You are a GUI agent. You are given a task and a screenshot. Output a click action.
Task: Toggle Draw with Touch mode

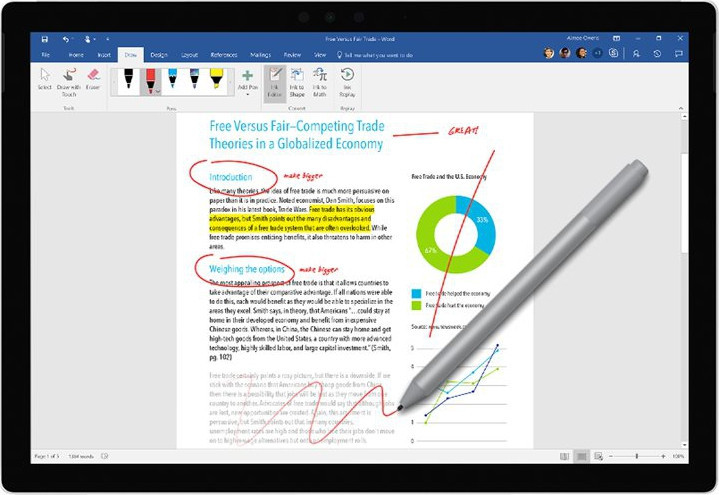(69, 79)
